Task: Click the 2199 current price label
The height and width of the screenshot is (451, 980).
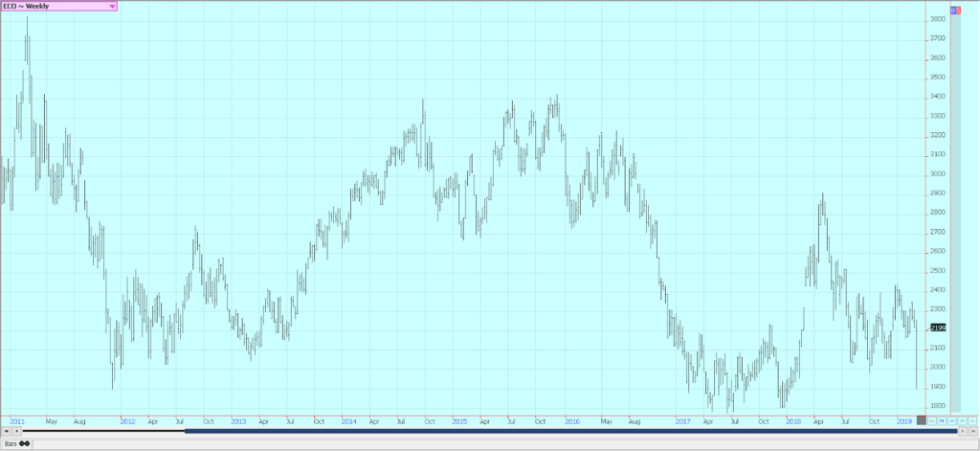Action: pyautogui.click(x=938, y=327)
